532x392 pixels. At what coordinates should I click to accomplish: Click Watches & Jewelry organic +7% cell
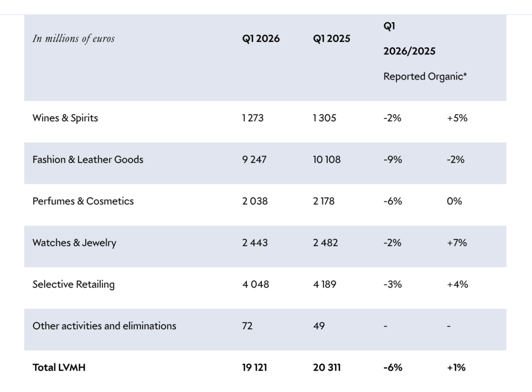pos(457,242)
